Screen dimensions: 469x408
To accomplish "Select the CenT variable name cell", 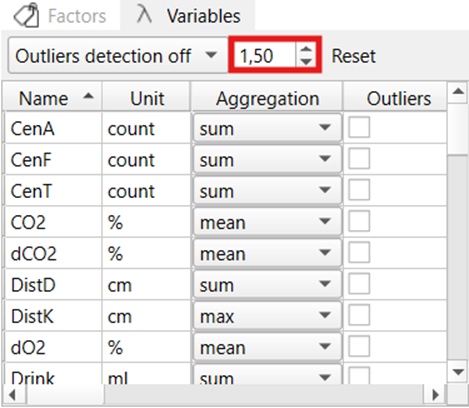I will pyautogui.click(x=53, y=190).
